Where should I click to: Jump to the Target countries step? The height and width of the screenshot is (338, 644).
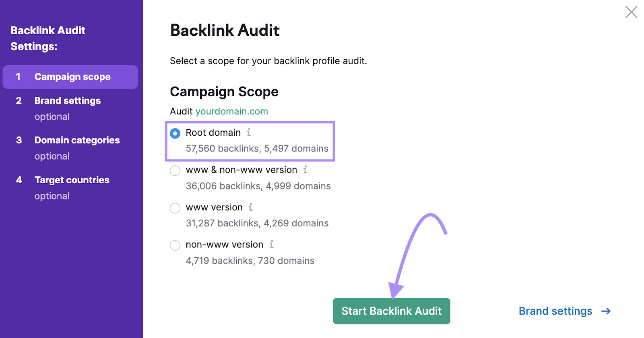point(72,180)
